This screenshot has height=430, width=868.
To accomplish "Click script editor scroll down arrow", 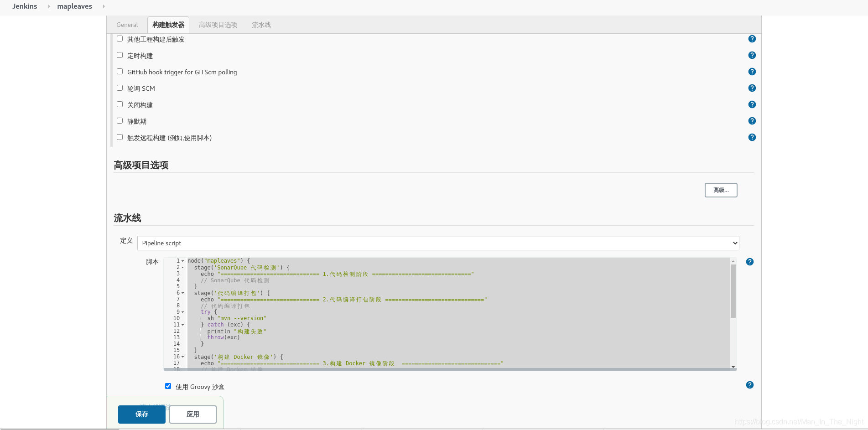I will 733,367.
